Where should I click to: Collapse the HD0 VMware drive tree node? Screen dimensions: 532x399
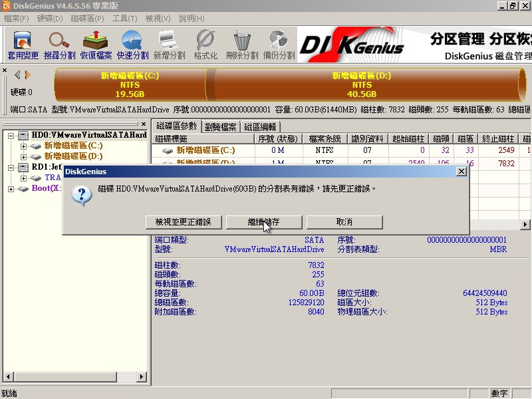11,135
